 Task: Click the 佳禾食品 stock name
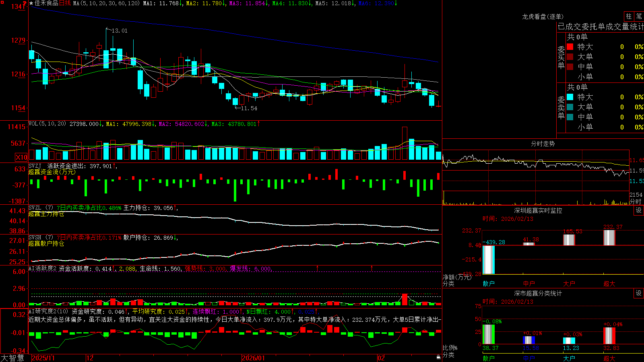[46, 3]
